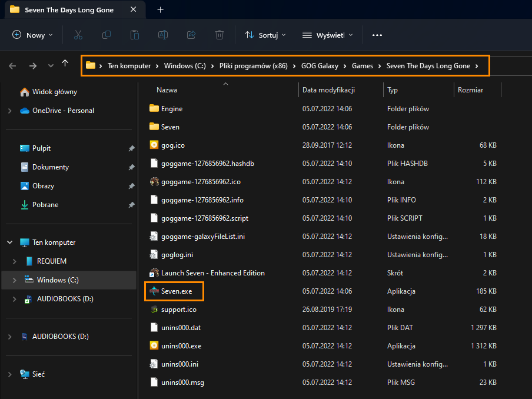The image size is (532, 399).
Task: Click the unins000.exe file icon
Action: [154, 345]
